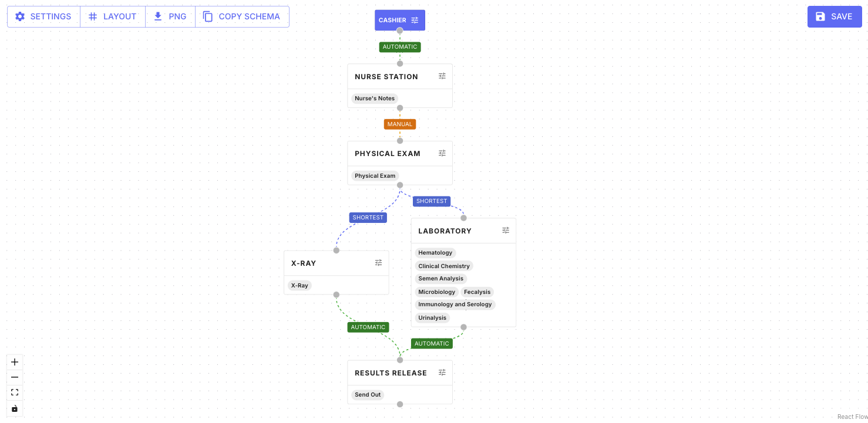Zoom in using the plus control

click(x=15, y=362)
